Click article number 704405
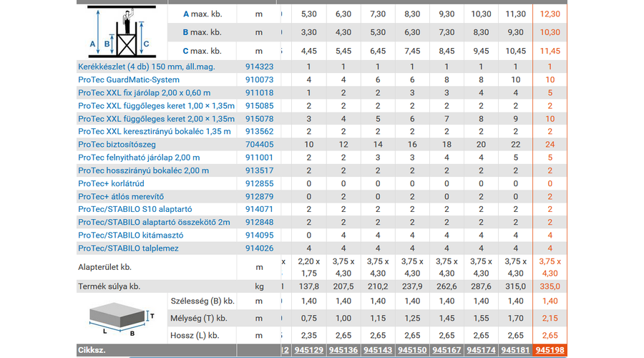 click(x=259, y=145)
